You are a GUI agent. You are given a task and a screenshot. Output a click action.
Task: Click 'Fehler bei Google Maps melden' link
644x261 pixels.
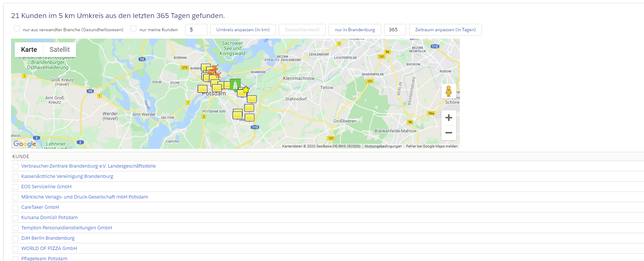[x=432, y=146]
